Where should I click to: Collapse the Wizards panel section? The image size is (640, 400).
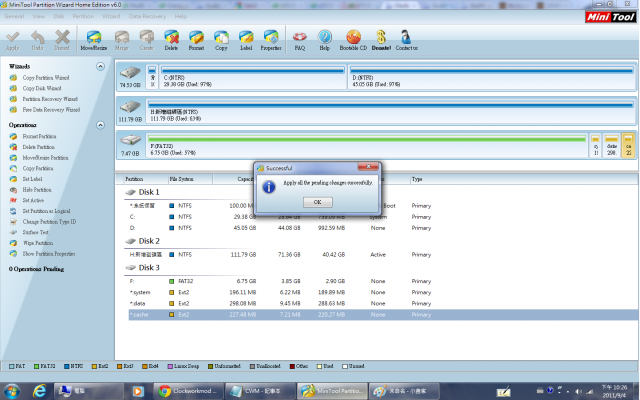point(100,66)
